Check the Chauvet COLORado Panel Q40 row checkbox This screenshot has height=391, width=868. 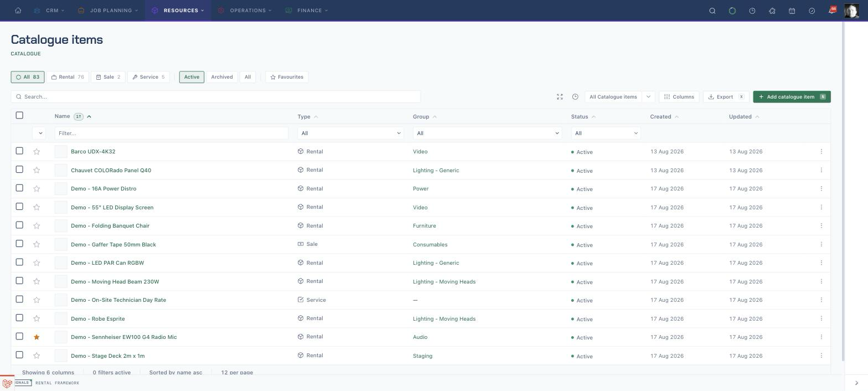(x=19, y=169)
